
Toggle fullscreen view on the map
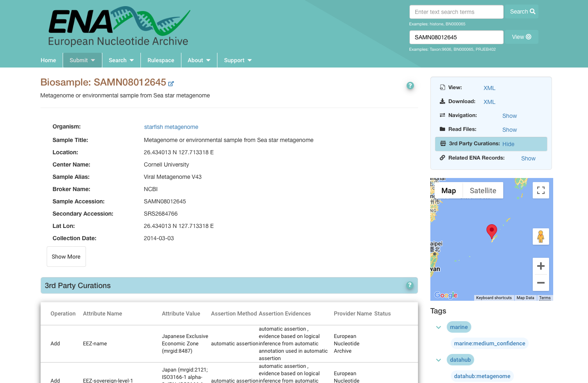[x=541, y=190]
